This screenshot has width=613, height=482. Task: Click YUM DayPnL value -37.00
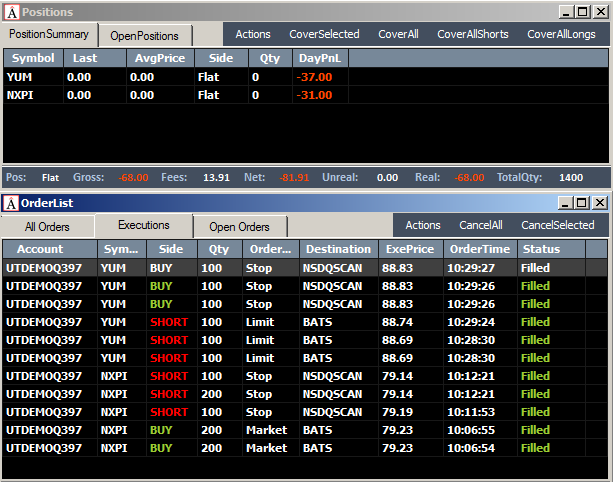(x=314, y=77)
